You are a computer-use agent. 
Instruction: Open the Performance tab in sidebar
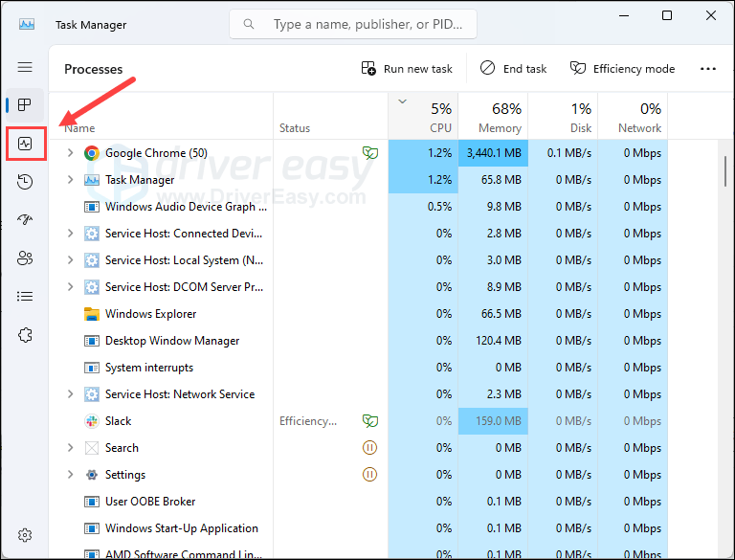pos(25,144)
